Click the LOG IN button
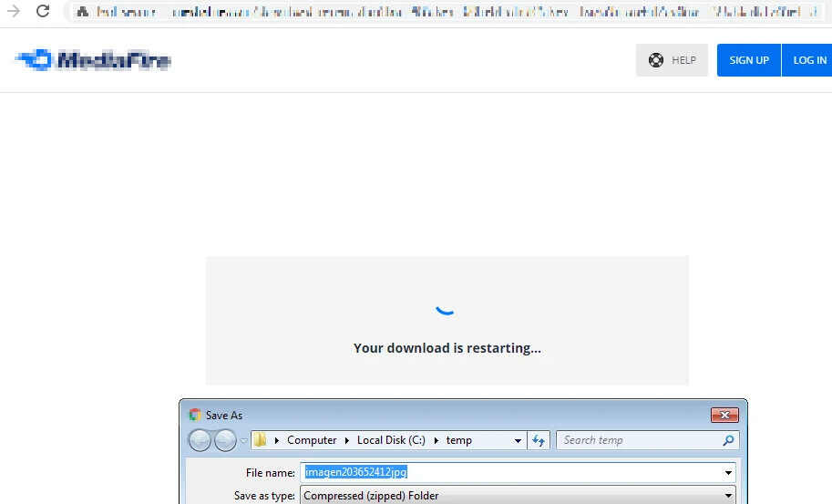The height and width of the screenshot is (504, 832). point(807,60)
